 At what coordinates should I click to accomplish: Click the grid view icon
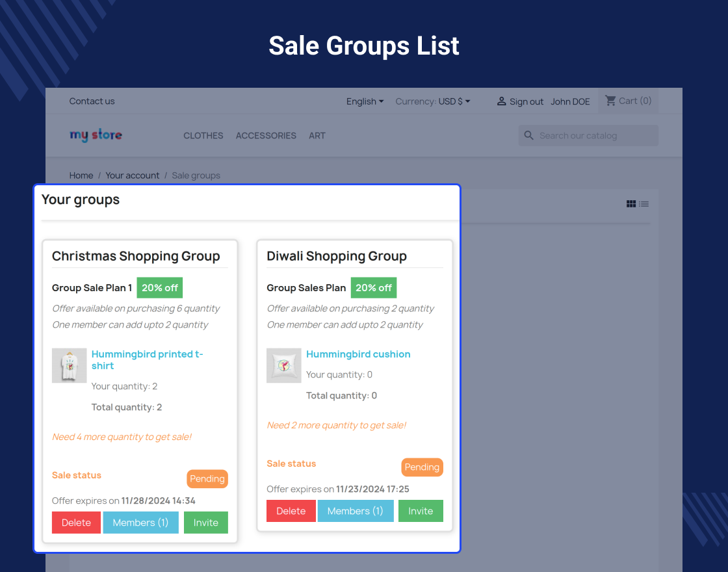click(631, 204)
